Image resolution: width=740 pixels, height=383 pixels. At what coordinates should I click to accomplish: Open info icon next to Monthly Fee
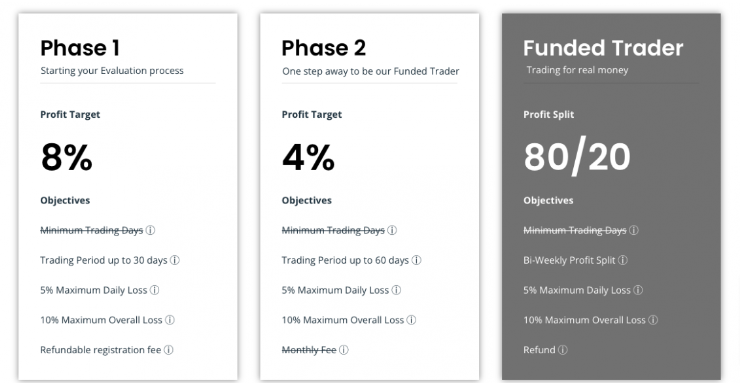(344, 350)
